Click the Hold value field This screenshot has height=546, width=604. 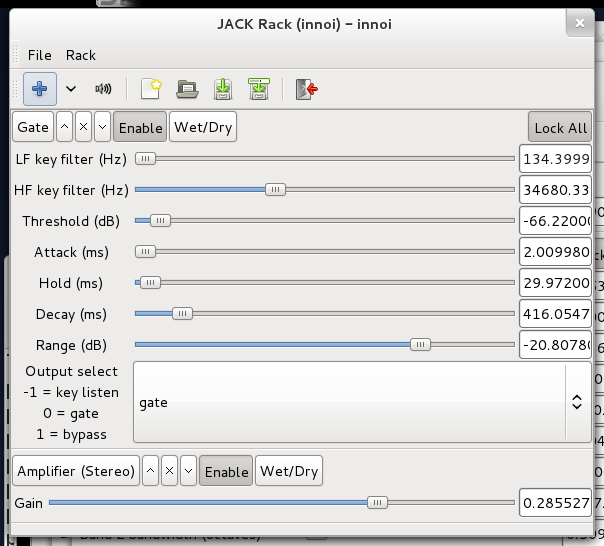pyautogui.click(x=555, y=283)
